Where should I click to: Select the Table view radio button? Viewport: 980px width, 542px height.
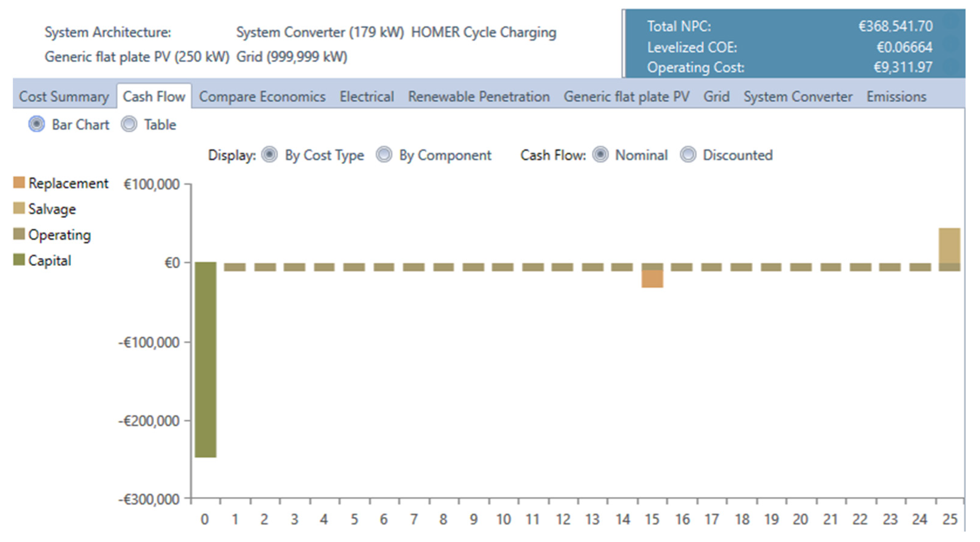[129, 124]
